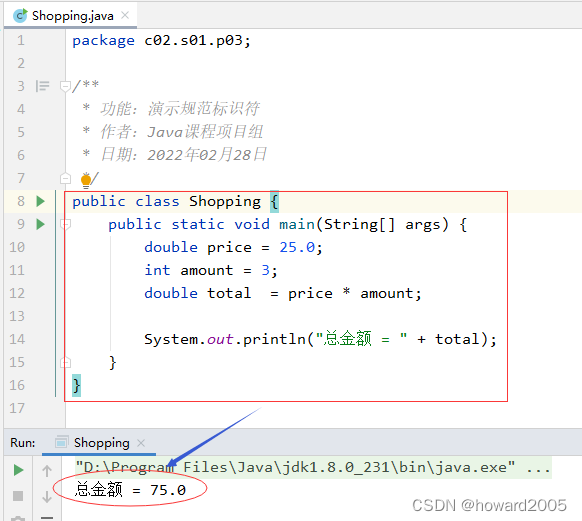Click the up arrow in Run panel

click(x=47, y=471)
